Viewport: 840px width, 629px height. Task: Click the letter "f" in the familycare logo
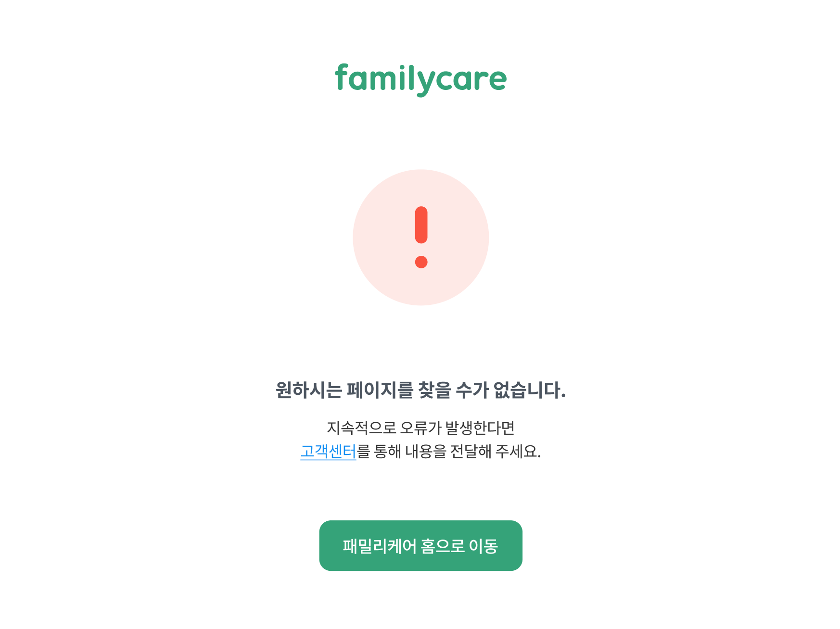click(x=342, y=77)
